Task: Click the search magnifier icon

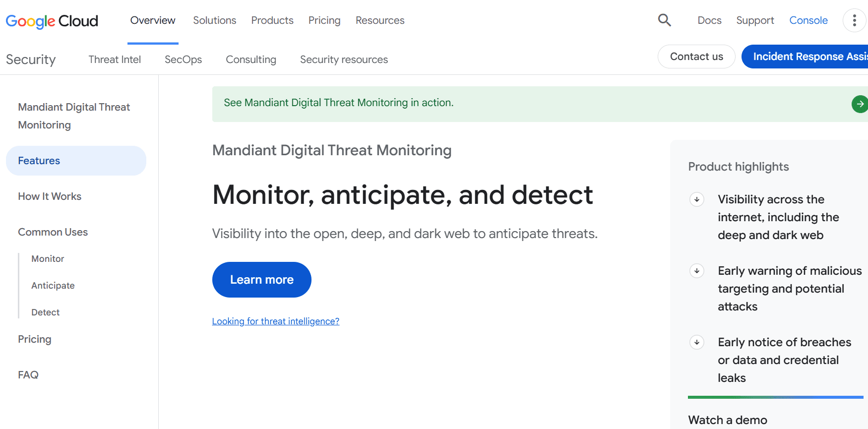Action: [665, 20]
